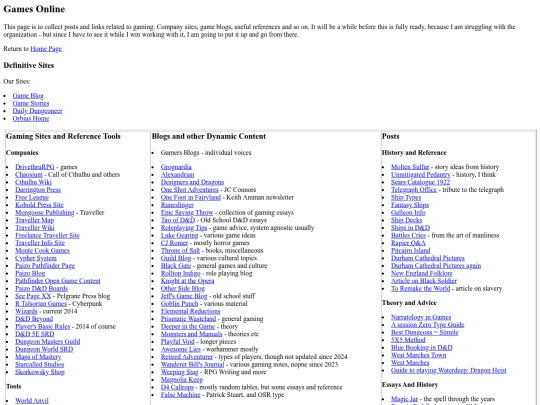Visit 5X5 Method link

408,340
